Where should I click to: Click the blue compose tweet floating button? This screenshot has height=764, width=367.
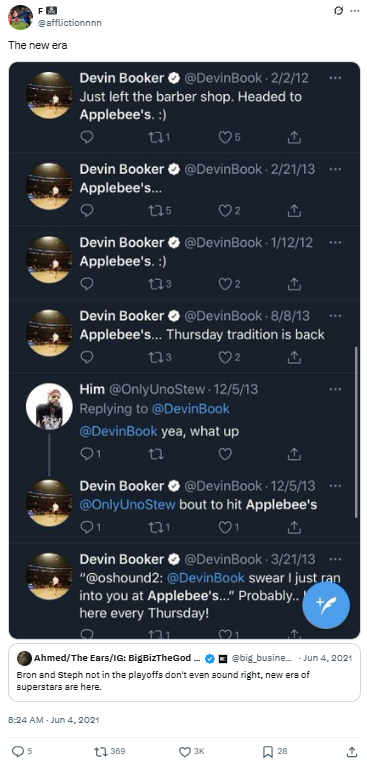(x=326, y=605)
